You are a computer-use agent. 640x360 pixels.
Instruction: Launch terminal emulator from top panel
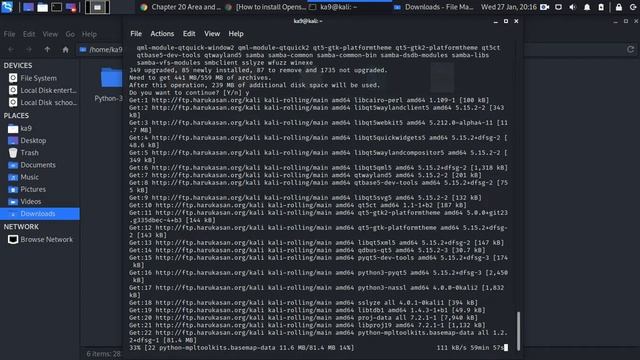pos(56,7)
